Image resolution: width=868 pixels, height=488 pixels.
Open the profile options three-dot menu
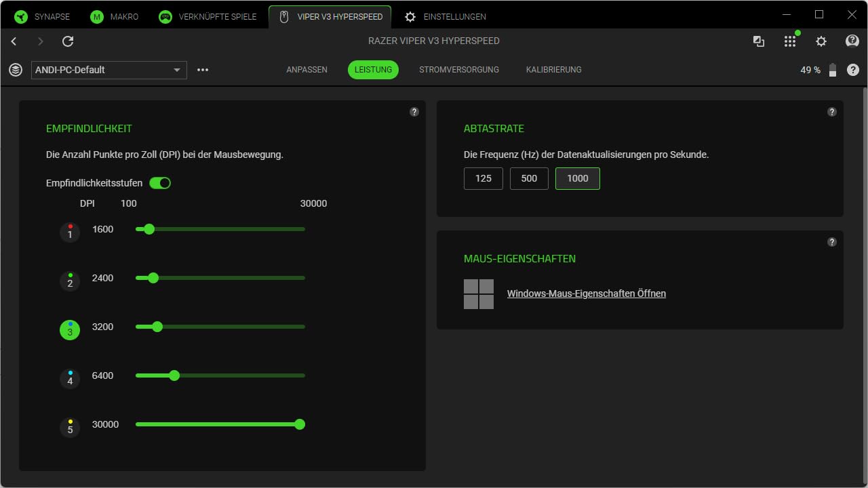click(x=203, y=70)
